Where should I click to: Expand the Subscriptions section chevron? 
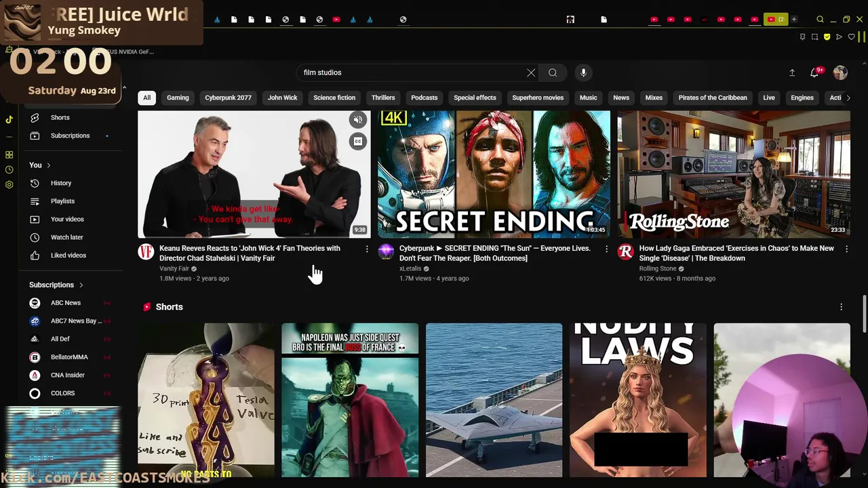(x=81, y=285)
